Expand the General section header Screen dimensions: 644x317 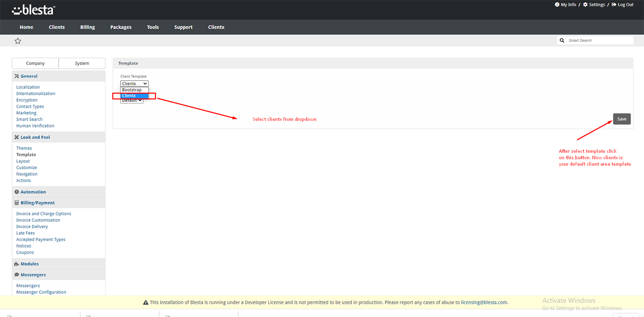pyautogui.click(x=58, y=76)
